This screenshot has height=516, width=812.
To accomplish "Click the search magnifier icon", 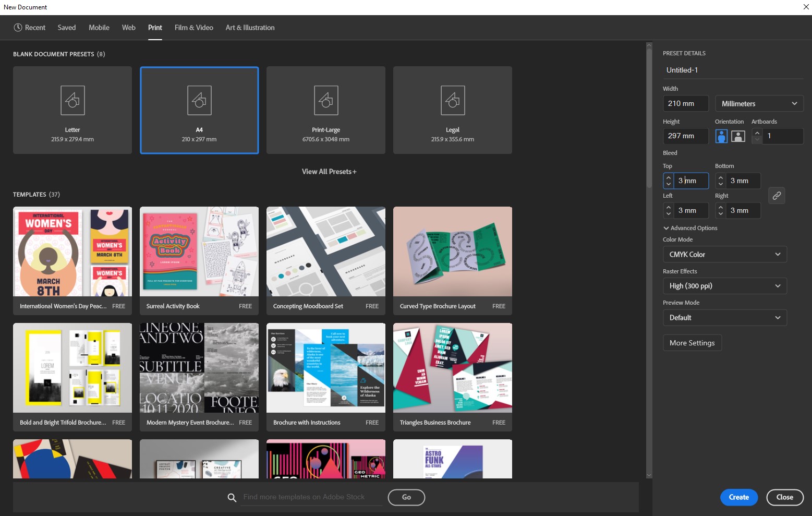I will click(232, 497).
